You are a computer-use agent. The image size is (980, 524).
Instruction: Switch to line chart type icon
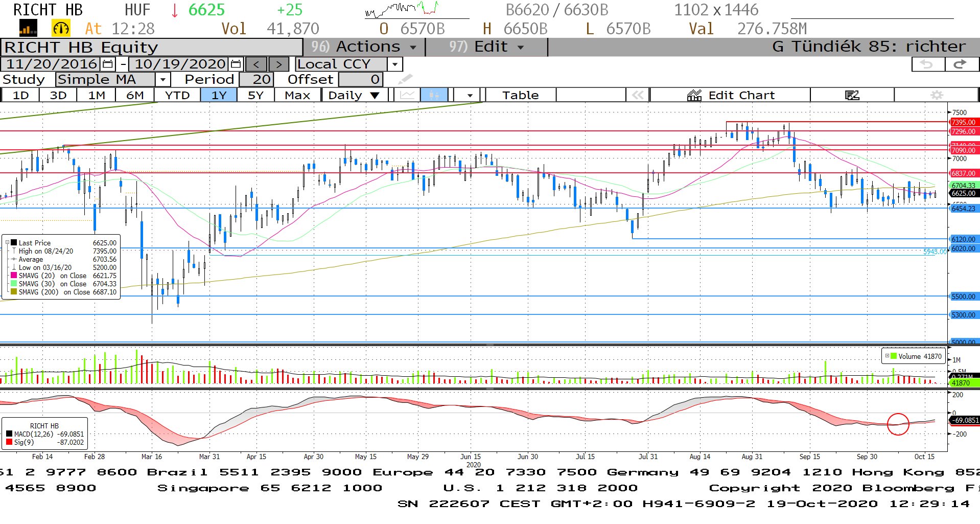[x=407, y=95]
